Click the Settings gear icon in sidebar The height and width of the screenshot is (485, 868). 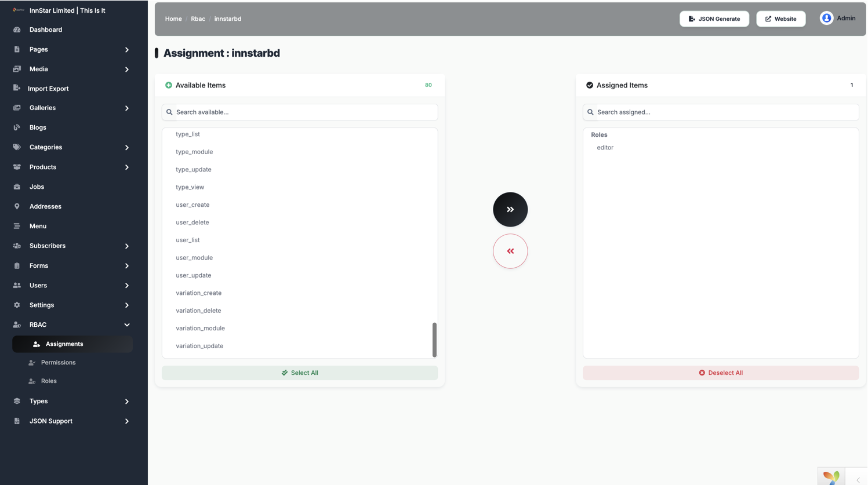click(x=17, y=305)
